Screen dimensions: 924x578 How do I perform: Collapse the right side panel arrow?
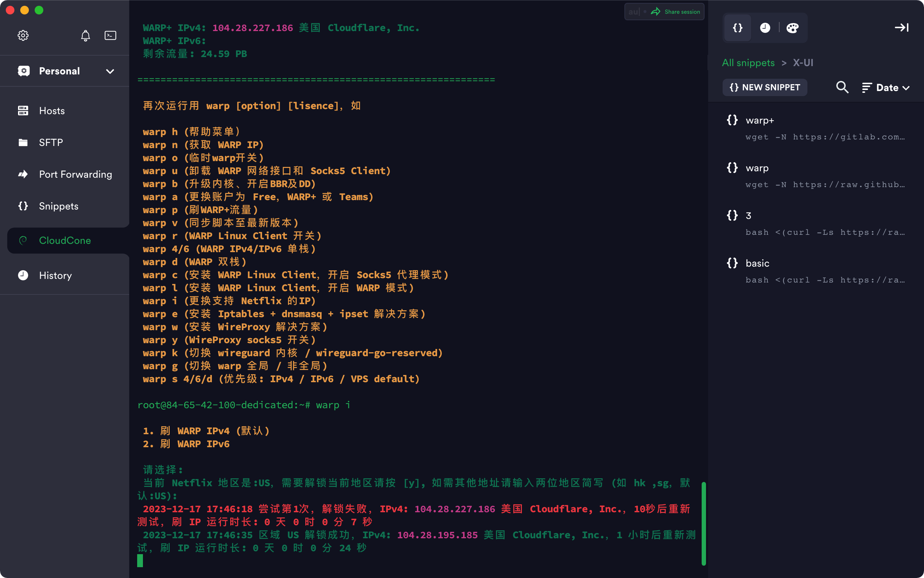tap(902, 27)
